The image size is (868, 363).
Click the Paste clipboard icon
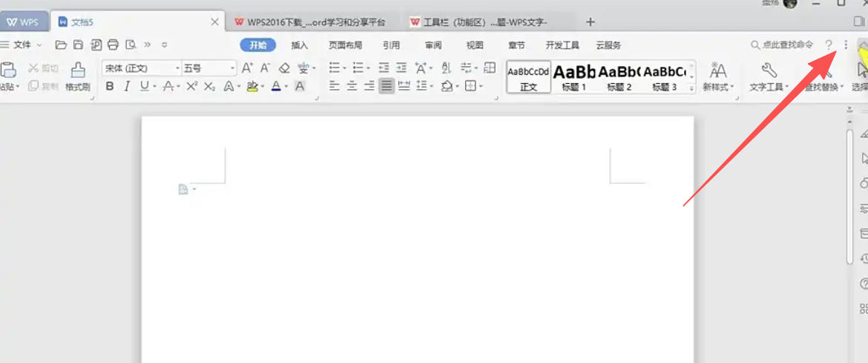7,71
